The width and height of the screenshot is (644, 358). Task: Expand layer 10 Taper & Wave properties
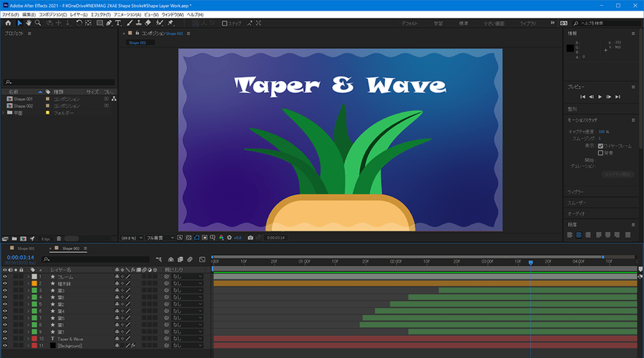29,339
